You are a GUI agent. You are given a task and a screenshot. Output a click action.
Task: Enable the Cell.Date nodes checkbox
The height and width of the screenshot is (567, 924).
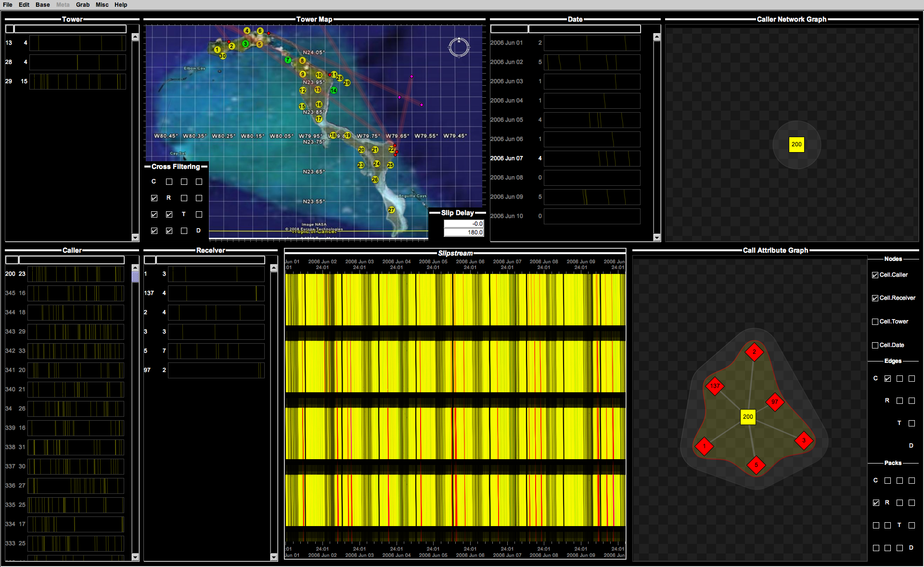(875, 346)
